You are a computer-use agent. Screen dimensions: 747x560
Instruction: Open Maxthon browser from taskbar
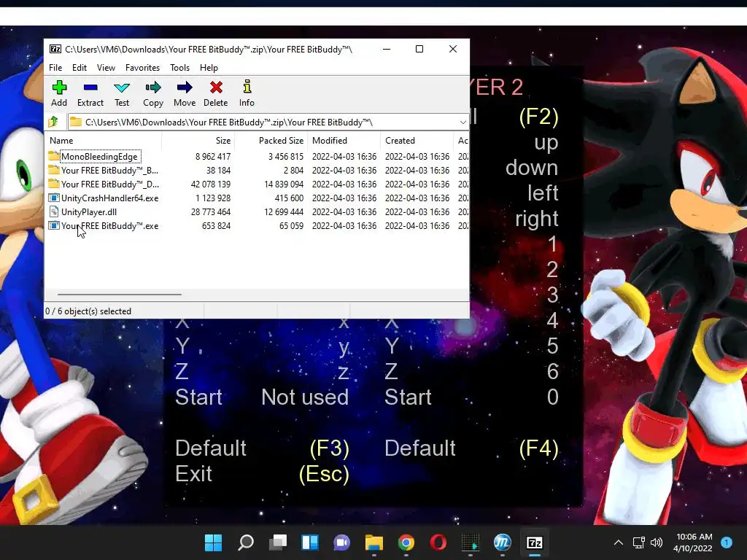point(502,542)
